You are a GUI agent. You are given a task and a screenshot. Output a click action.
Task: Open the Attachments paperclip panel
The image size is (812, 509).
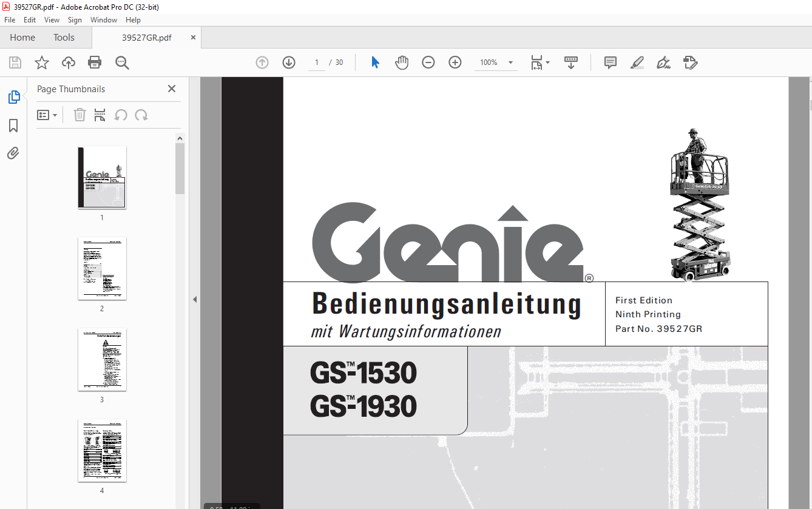(13, 153)
